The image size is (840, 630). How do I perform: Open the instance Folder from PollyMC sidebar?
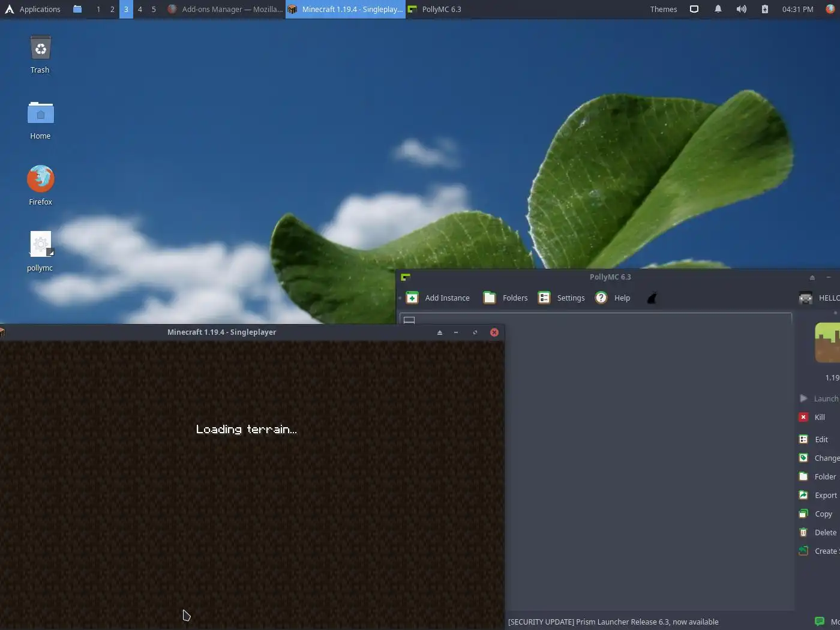point(817,476)
